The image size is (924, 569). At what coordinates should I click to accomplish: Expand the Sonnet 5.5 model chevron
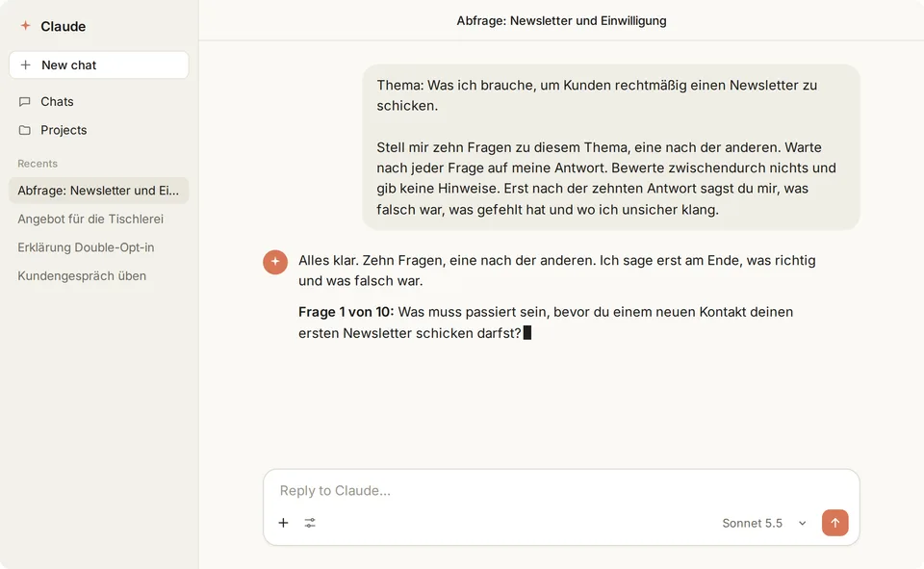click(802, 523)
